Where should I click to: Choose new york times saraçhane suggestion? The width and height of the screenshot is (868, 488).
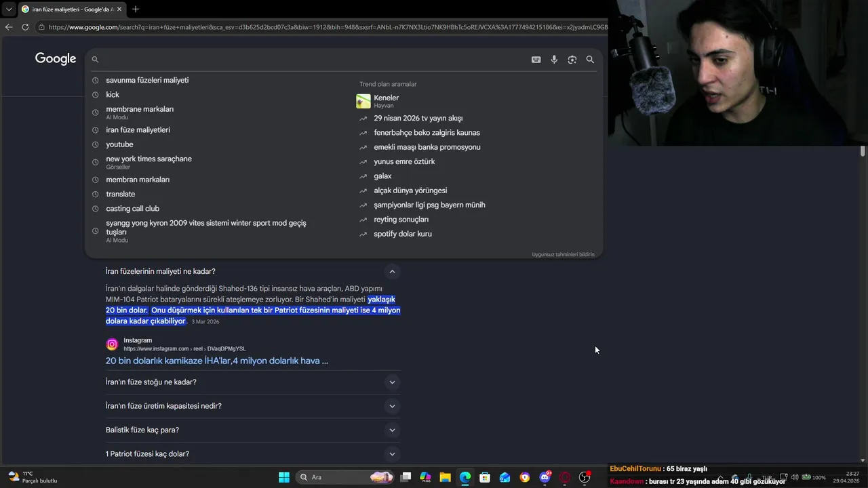(x=149, y=162)
